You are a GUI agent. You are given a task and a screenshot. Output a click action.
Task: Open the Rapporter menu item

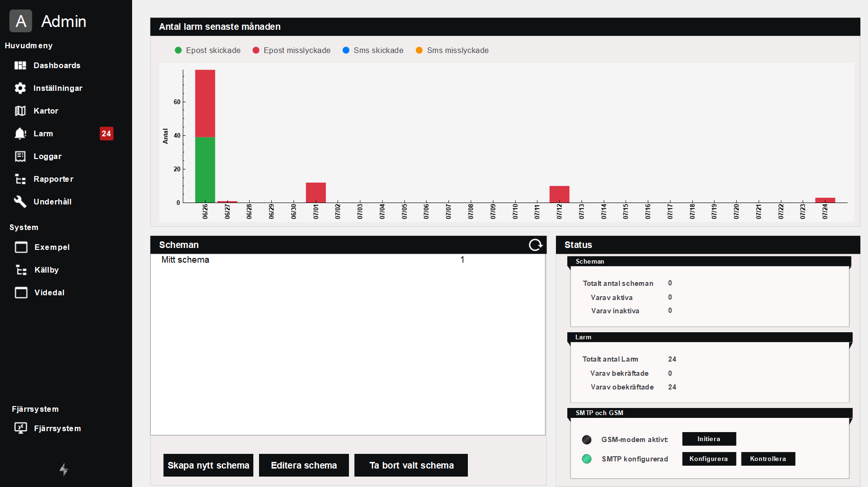(53, 179)
